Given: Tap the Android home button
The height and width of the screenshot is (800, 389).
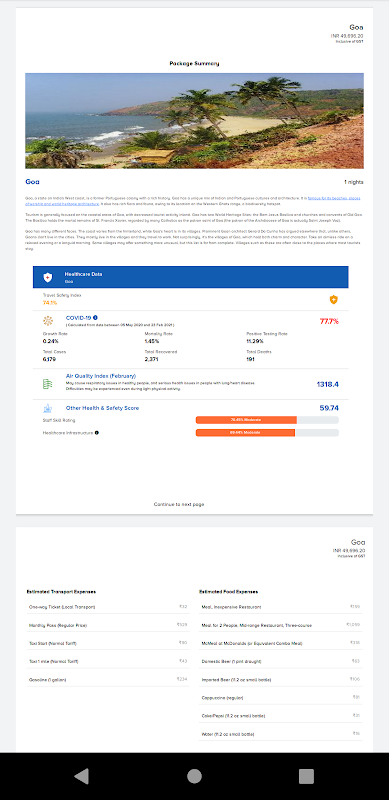Looking at the screenshot, I should click(194, 776).
